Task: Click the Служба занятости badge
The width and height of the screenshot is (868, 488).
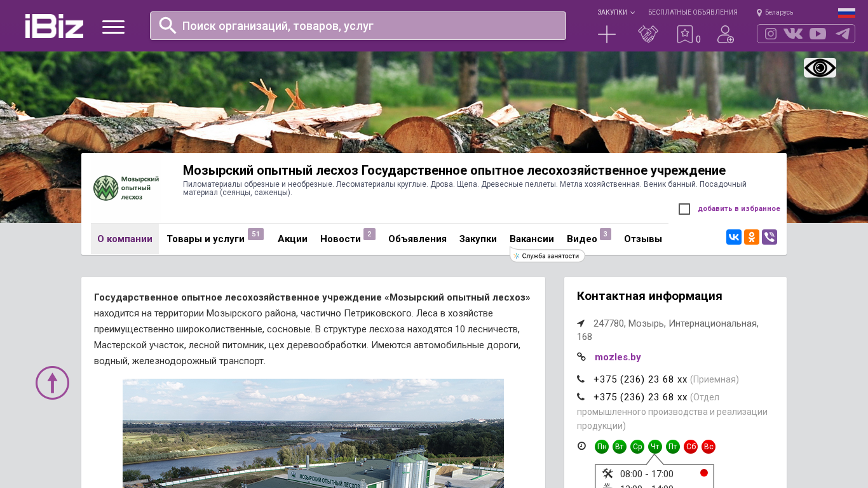Action: 547,255
